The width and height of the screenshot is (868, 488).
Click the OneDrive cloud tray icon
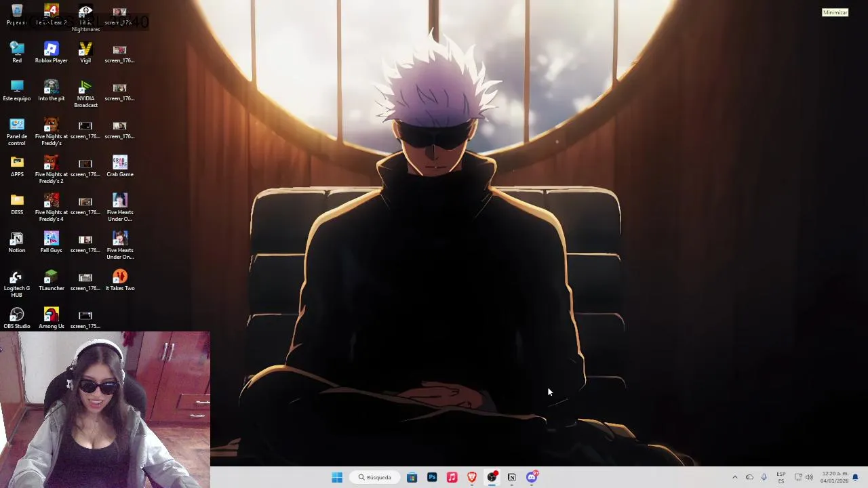coord(749,477)
